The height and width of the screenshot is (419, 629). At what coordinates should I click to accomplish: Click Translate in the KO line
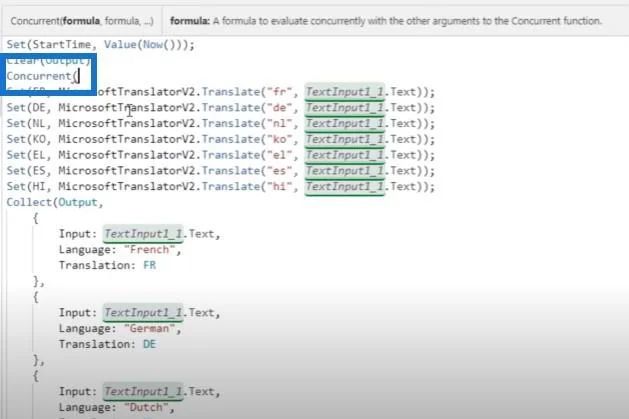pos(231,139)
